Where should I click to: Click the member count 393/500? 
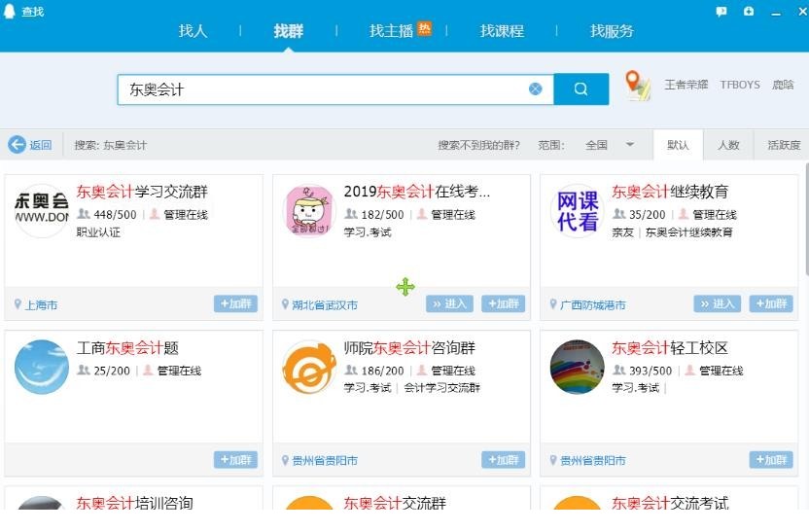pos(651,371)
